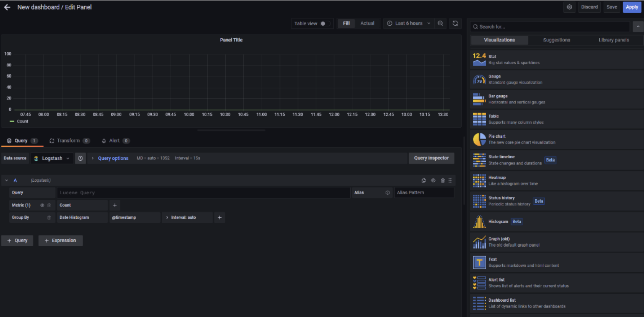Click the Discard button
This screenshot has height=317, width=644.
click(589, 7)
